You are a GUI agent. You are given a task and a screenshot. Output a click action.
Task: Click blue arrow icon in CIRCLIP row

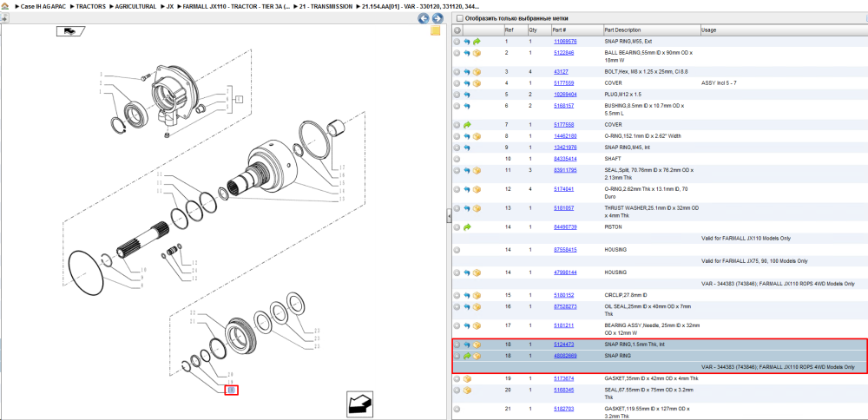pos(467,296)
